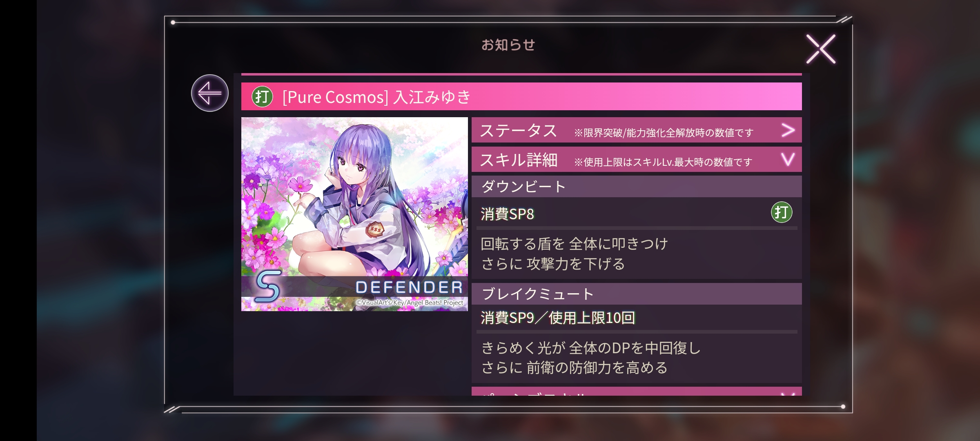Select the ダウンビート skill header
Screen dimensions: 980x441
(x=637, y=187)
